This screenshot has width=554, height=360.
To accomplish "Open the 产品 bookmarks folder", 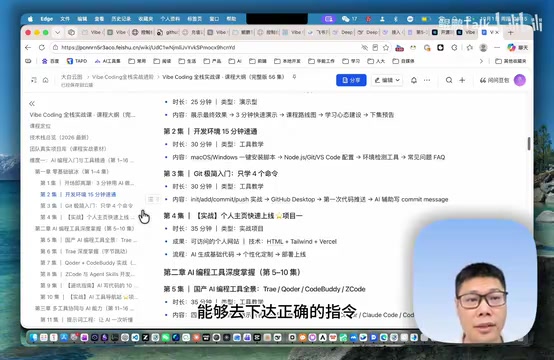I will pyautogui.click(x=212, y=61).
